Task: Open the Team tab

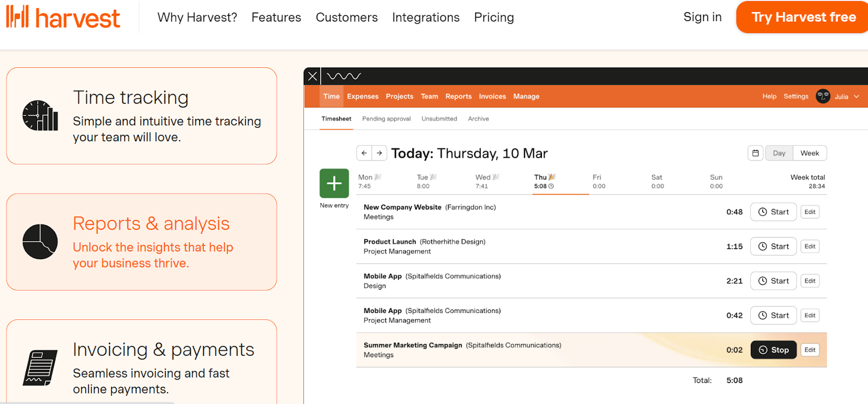Action: 430,97
